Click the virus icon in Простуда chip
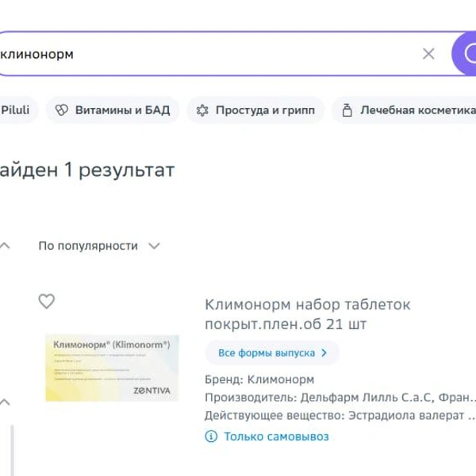Image resolution: width=476 pixels, height=476 pixels. pyautogui.click(x=202, y=110)
